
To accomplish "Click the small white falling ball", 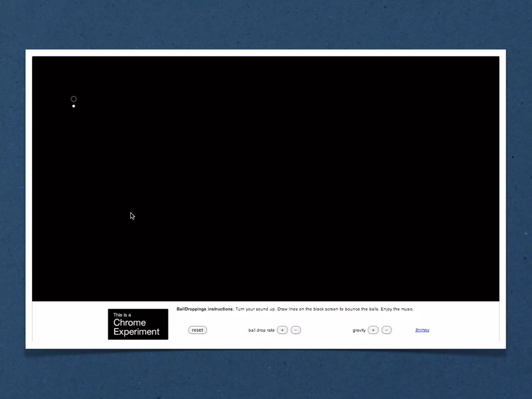I will 74,106.
